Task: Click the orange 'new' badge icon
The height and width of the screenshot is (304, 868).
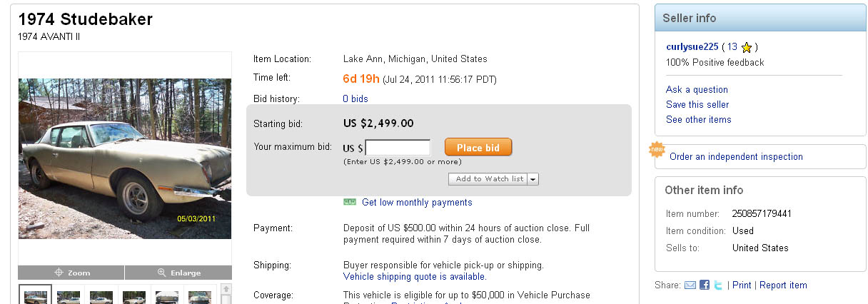Action: 656,151
